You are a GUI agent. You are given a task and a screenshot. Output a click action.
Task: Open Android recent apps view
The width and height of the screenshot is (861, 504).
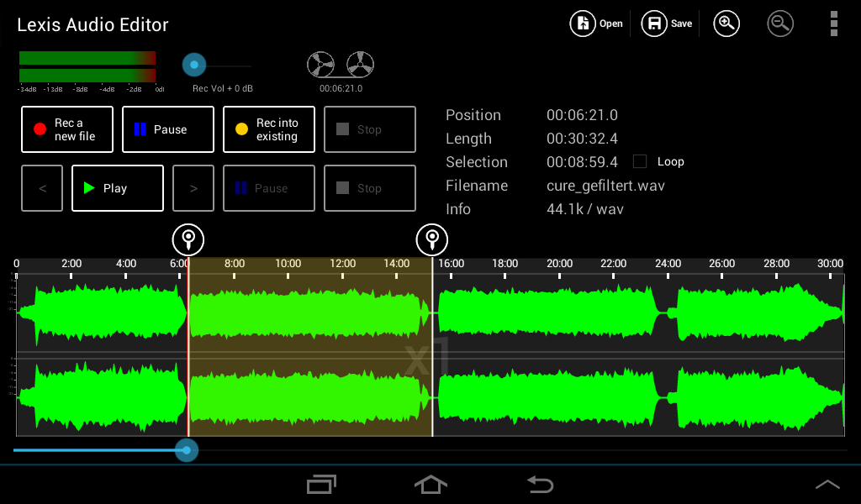pyautogui.click(x=321, y=485)
